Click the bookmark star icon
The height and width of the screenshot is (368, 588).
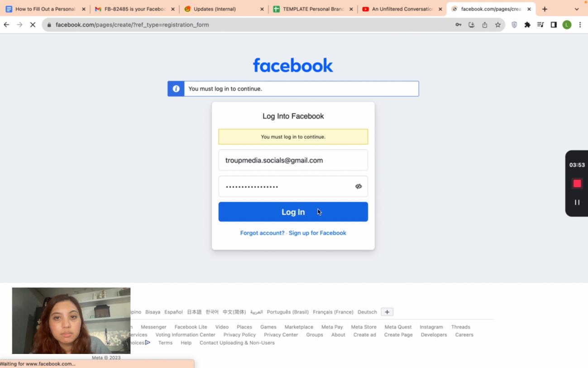(x=498, y=25)
